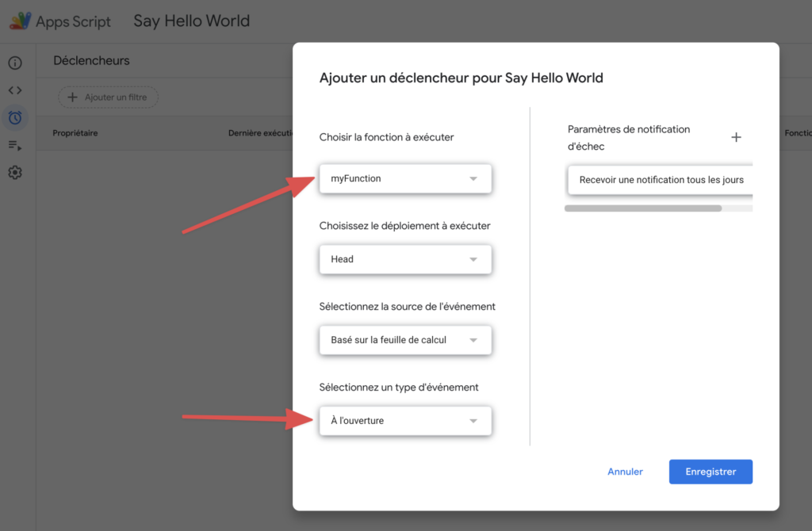
Task: Click the Propriétaire column header
Action: pyautogui.click(x=75, y=133)
